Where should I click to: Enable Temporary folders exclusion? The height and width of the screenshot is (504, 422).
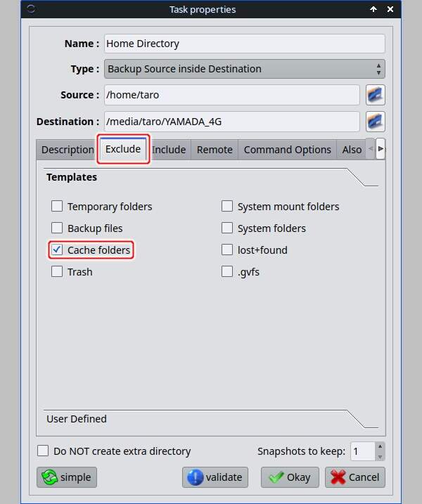tap(57, 207)
